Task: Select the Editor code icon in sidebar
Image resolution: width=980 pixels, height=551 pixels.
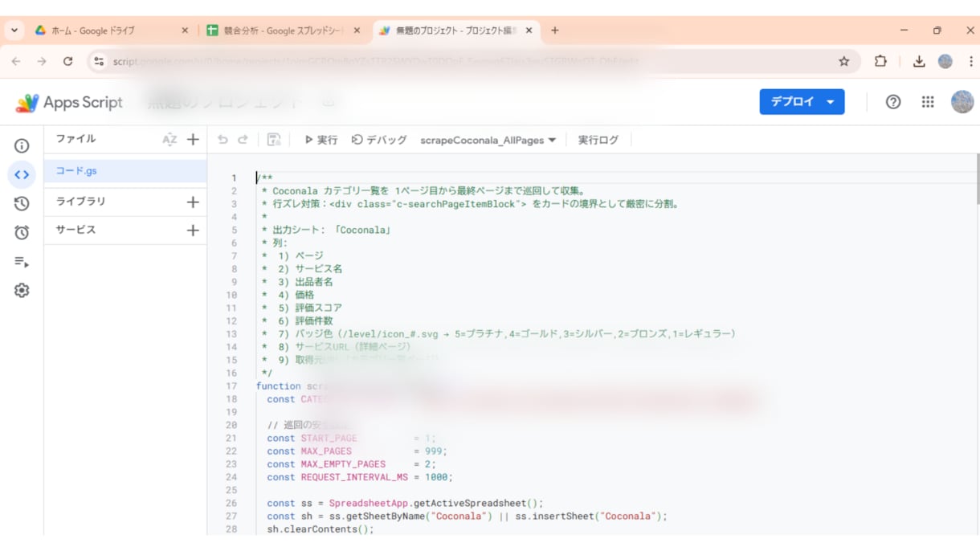Action: pyautogui.click(x=22, y=174)
